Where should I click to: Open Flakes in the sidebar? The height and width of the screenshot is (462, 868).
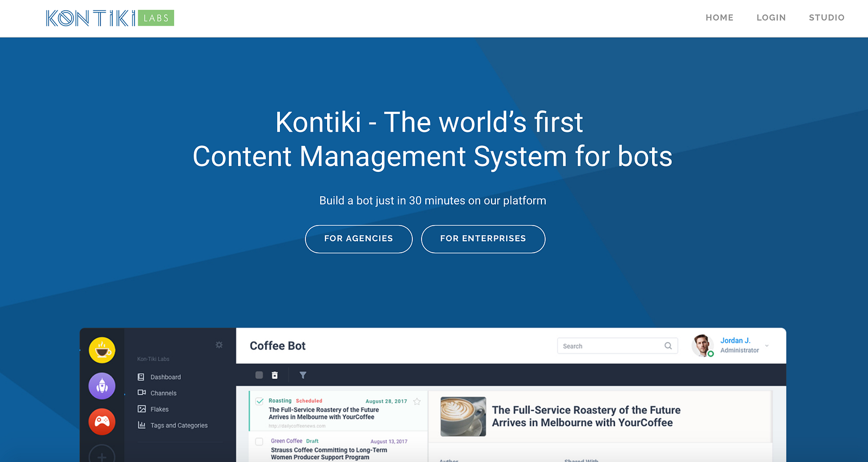coord(159,409)
